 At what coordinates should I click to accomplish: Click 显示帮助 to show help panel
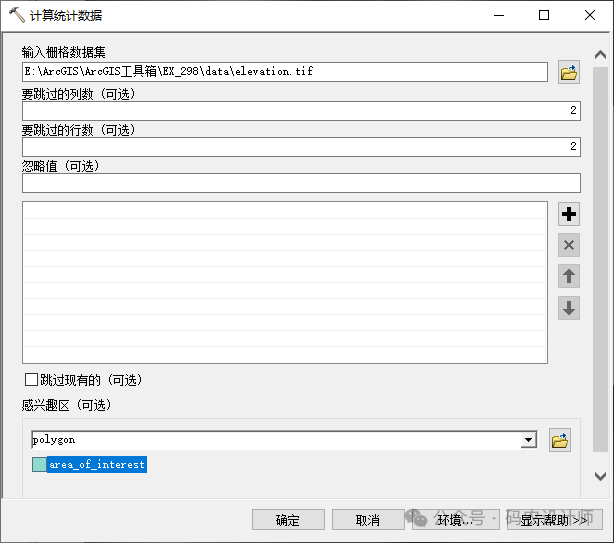[553, 519]
